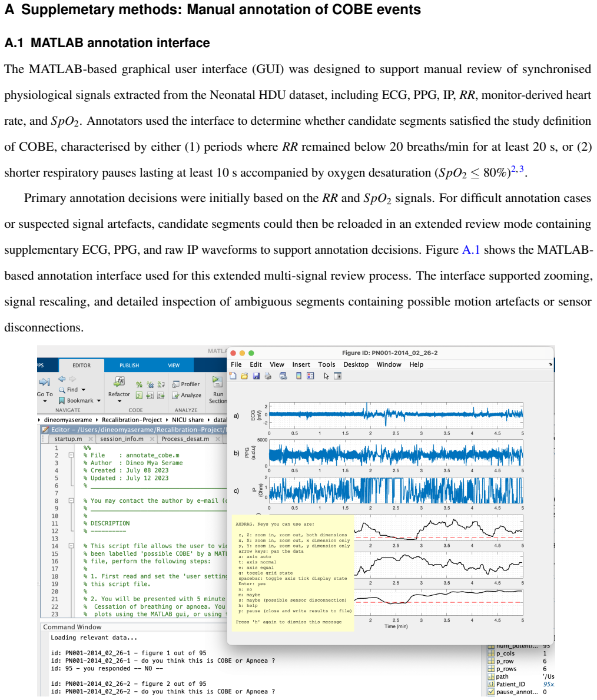
Task: Open the figure window Window menu
Action: (389, 364)
